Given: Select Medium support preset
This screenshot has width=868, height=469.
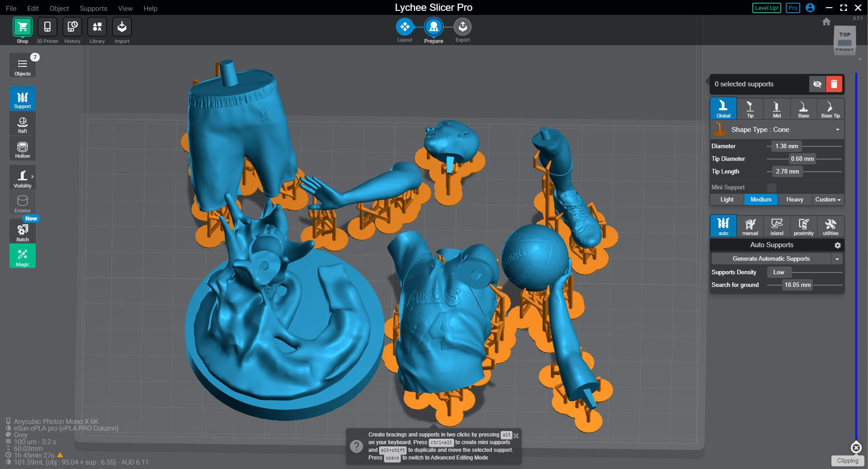Looking at the screenshot, I should (761, 200).
